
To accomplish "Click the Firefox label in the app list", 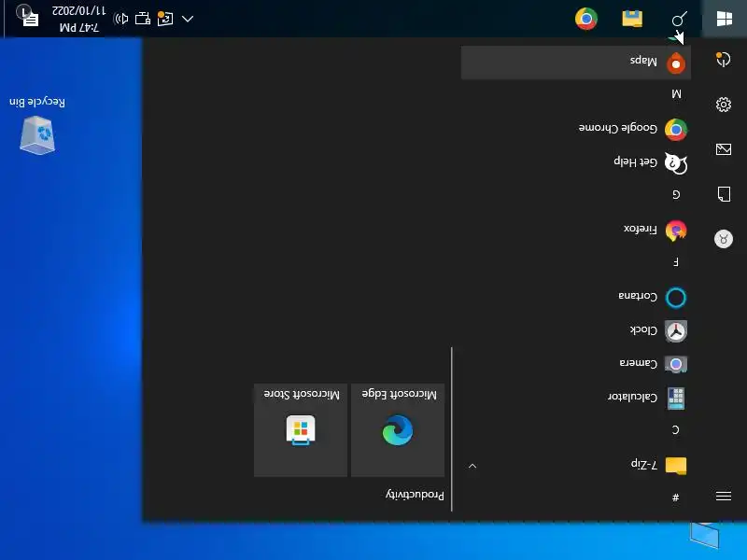I will [641, 230].
